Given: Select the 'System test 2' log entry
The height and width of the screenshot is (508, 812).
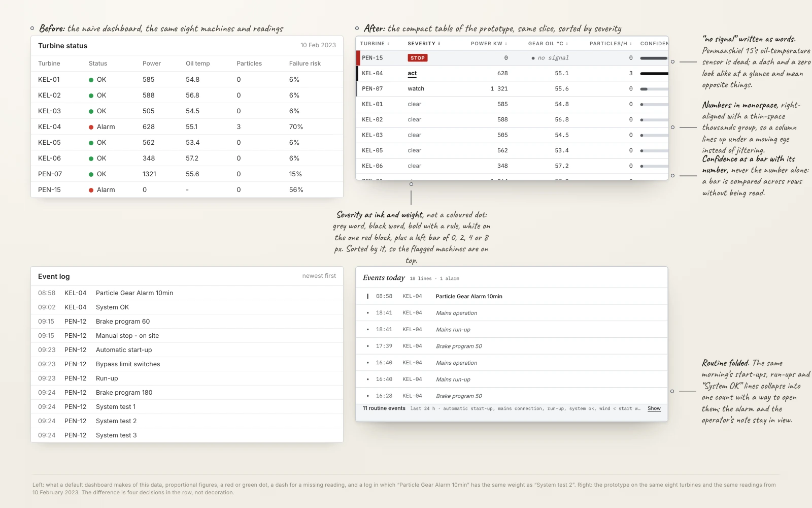Looking at the screenshot, I should coord(187,421).
